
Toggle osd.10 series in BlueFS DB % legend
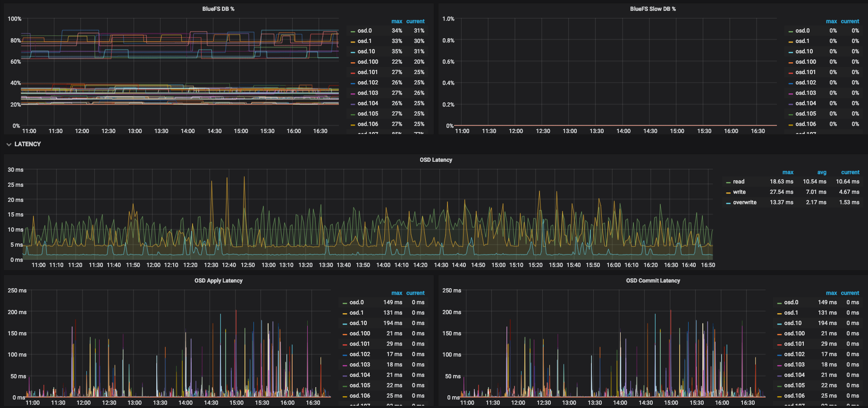tap(366, 51)
